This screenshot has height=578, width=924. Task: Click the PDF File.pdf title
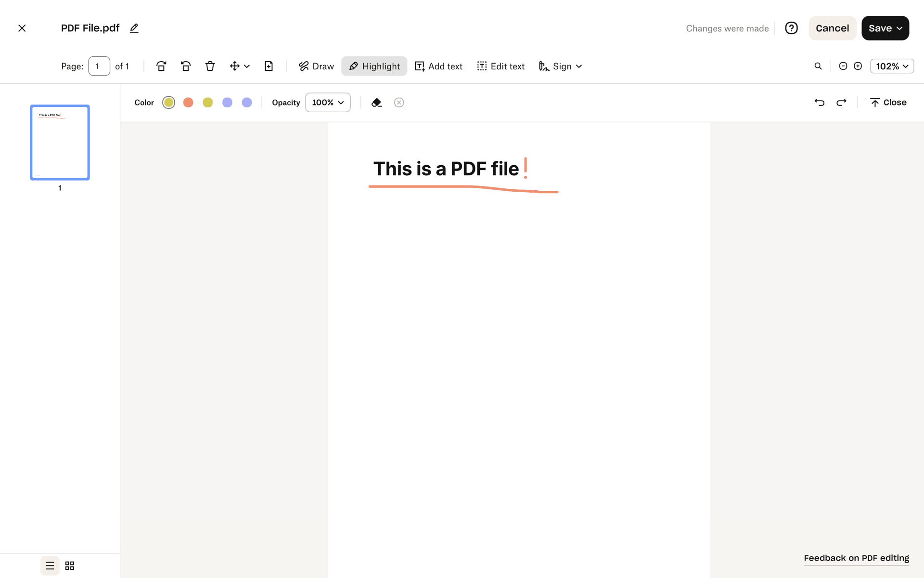(90, 28)
